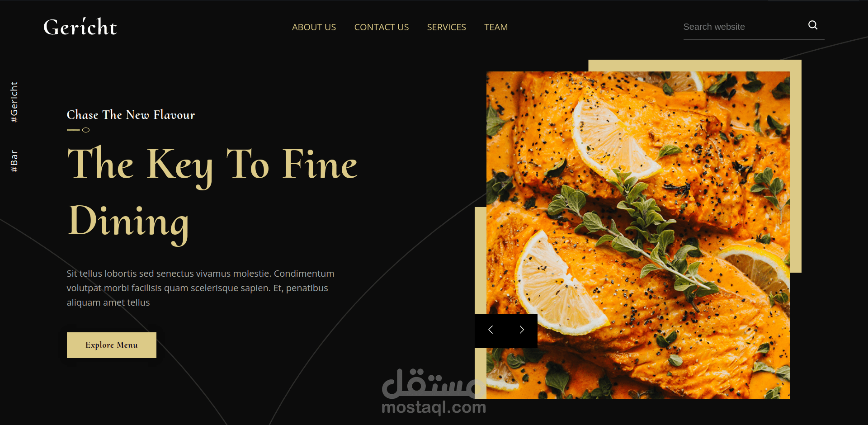Click the Gericht logo
Image resolution: width=868 pixels, height=425 pixels.
[80, 27]
